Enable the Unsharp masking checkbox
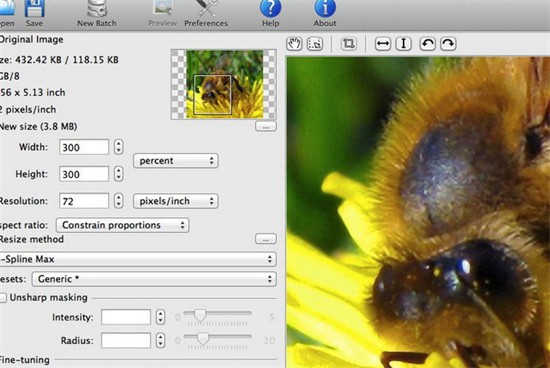The image size is (550, 368). [3, 298]
